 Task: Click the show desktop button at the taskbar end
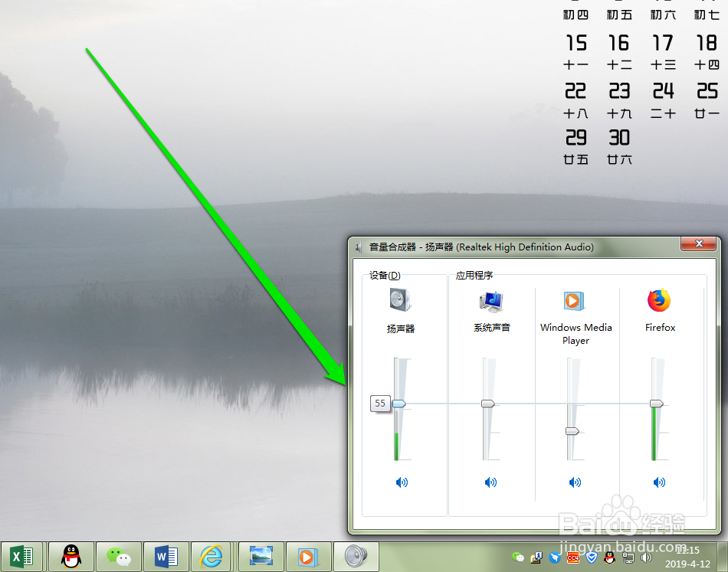[x=722, y=556]
